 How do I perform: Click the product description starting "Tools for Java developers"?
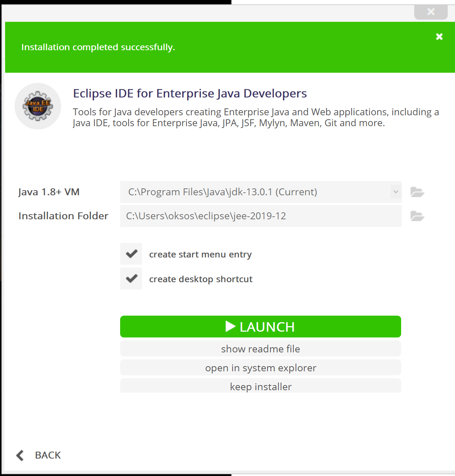point(256,117)
